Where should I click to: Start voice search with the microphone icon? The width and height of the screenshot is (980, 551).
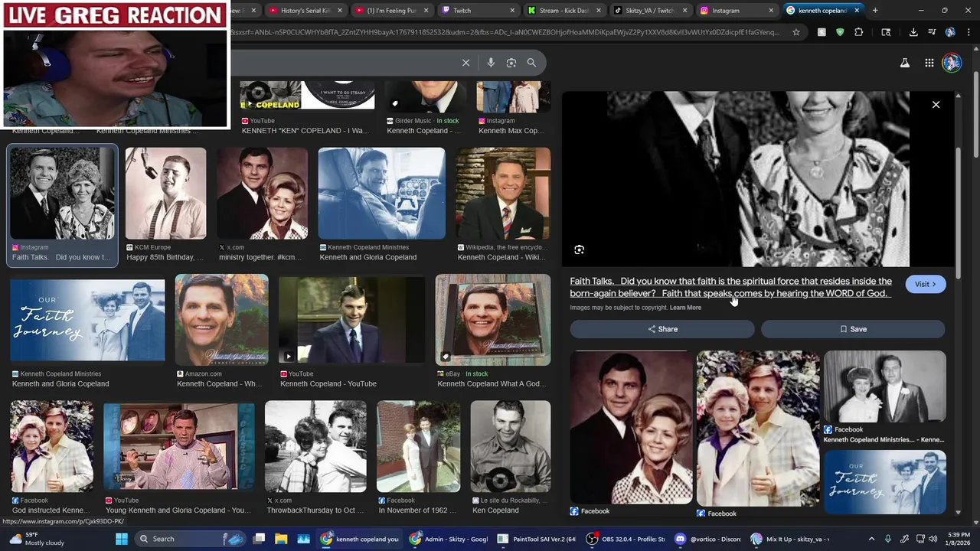coord(491,63)
